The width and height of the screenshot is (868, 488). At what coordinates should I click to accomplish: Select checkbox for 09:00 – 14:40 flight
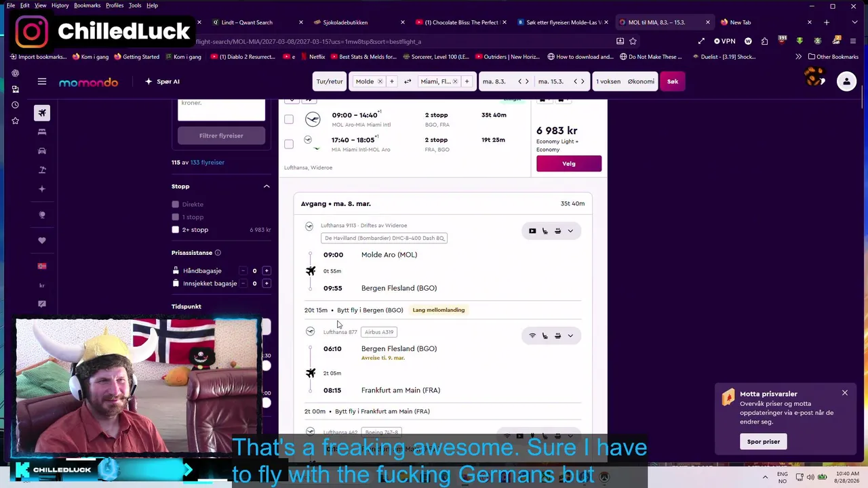point(289,119)
